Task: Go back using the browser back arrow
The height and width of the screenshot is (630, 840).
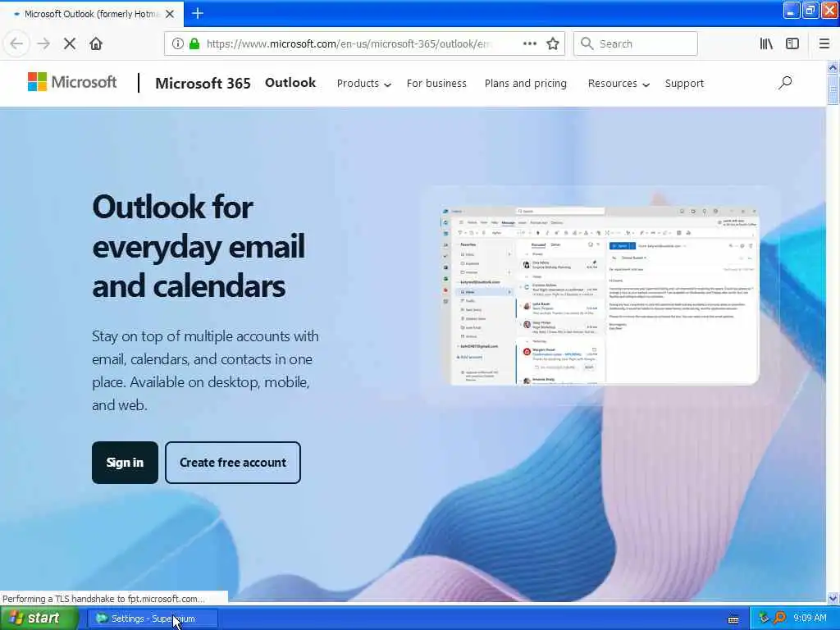Action: pyautogui.click(x=16, y=43)
